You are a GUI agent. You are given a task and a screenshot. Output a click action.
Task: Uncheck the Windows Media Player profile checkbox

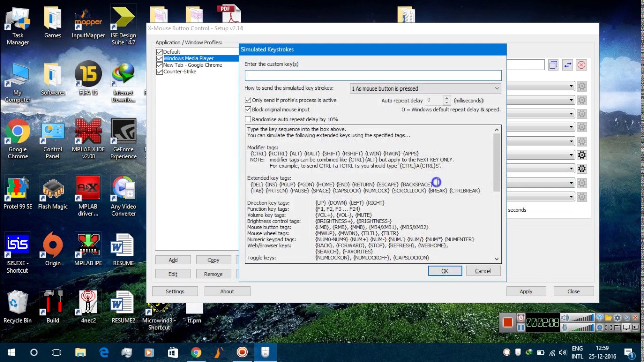coord(159,58)
